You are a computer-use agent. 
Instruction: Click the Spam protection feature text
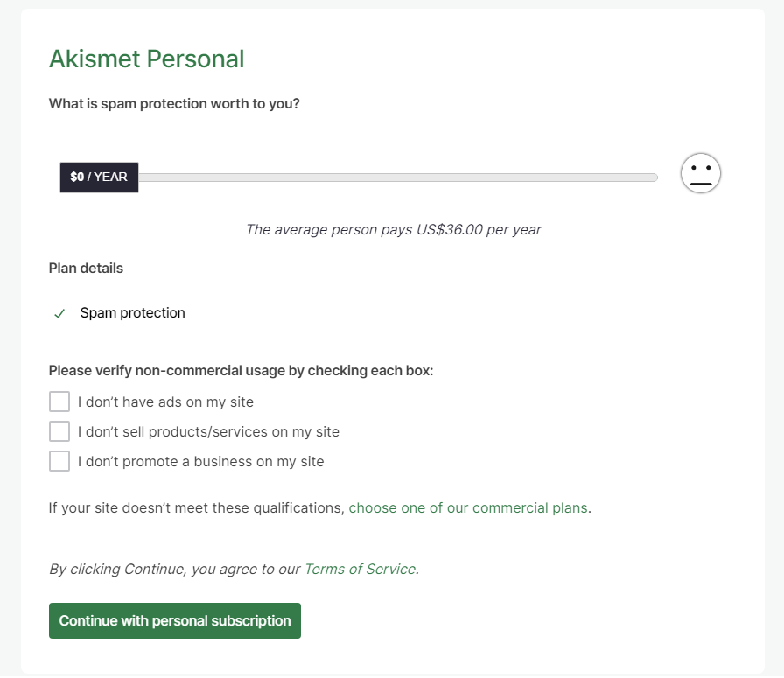(132, 313)
